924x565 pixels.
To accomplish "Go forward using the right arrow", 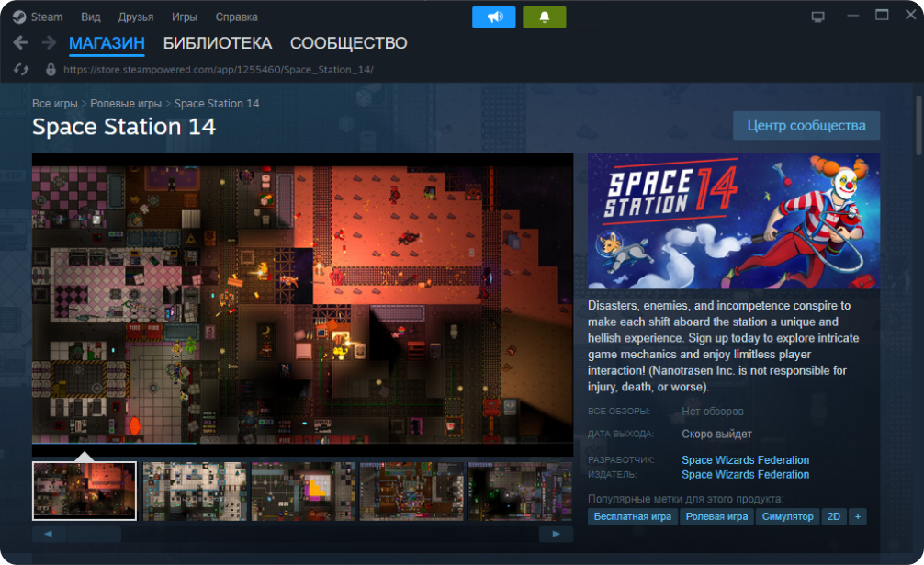I will coord(48,43).
